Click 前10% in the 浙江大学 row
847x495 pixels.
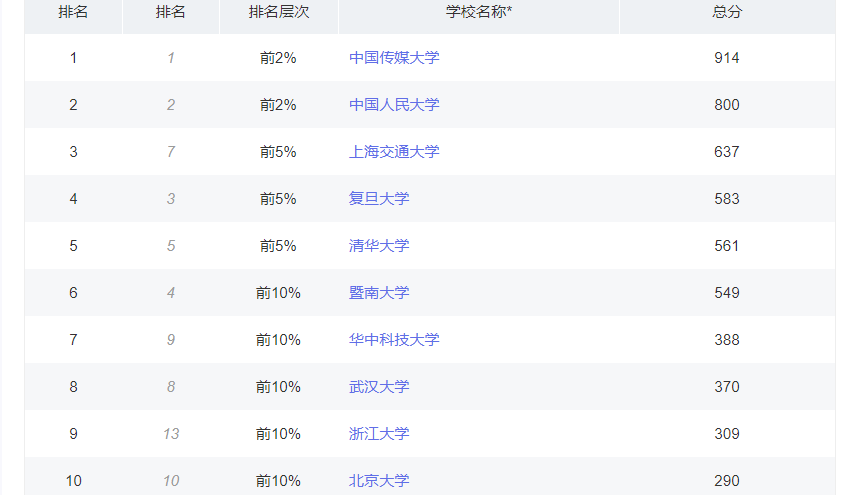click(x=278, y=434)
